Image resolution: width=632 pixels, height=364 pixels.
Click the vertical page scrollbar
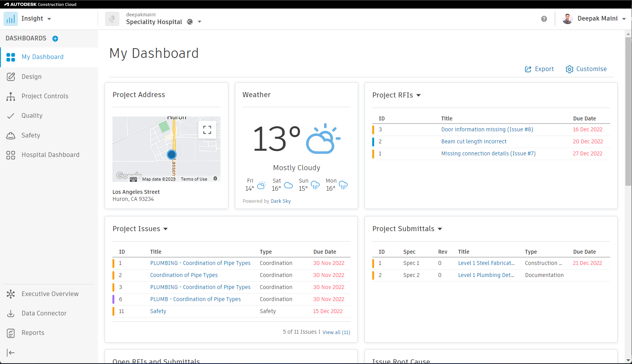(x=628, y=111)
